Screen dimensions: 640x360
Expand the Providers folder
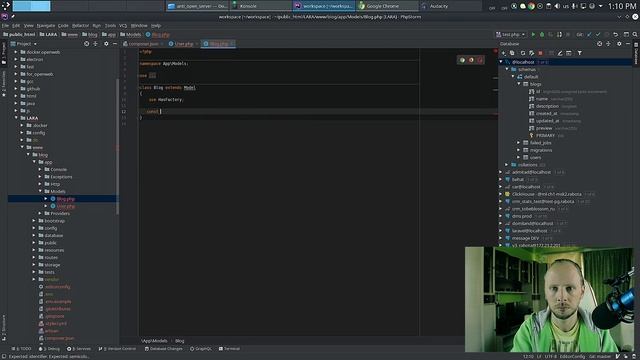click(40, 213)
